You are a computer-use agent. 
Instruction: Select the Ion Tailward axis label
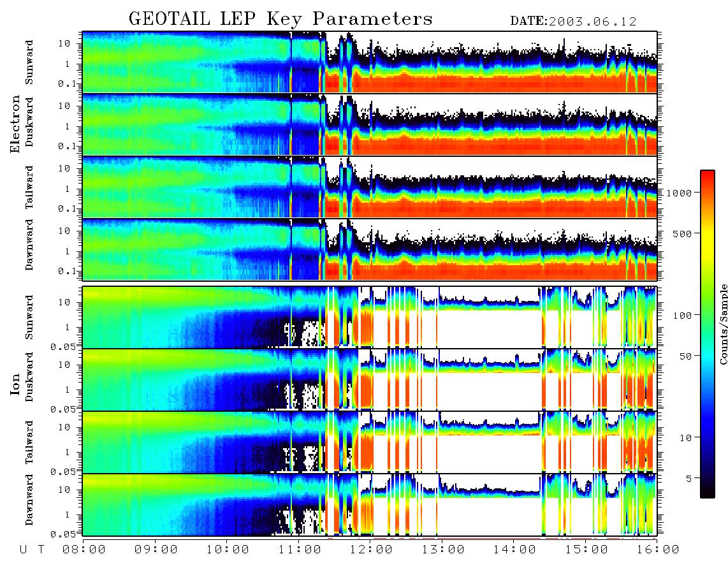(29, 442)
